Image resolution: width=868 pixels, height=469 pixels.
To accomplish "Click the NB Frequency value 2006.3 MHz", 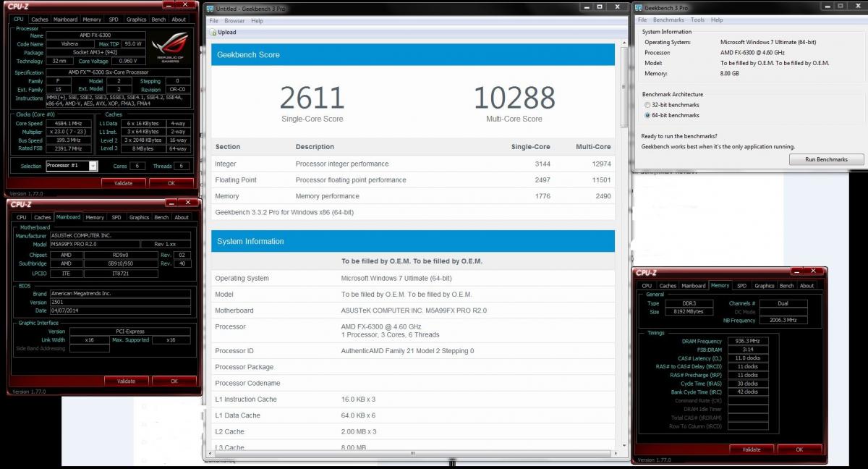I will point(783,320).
